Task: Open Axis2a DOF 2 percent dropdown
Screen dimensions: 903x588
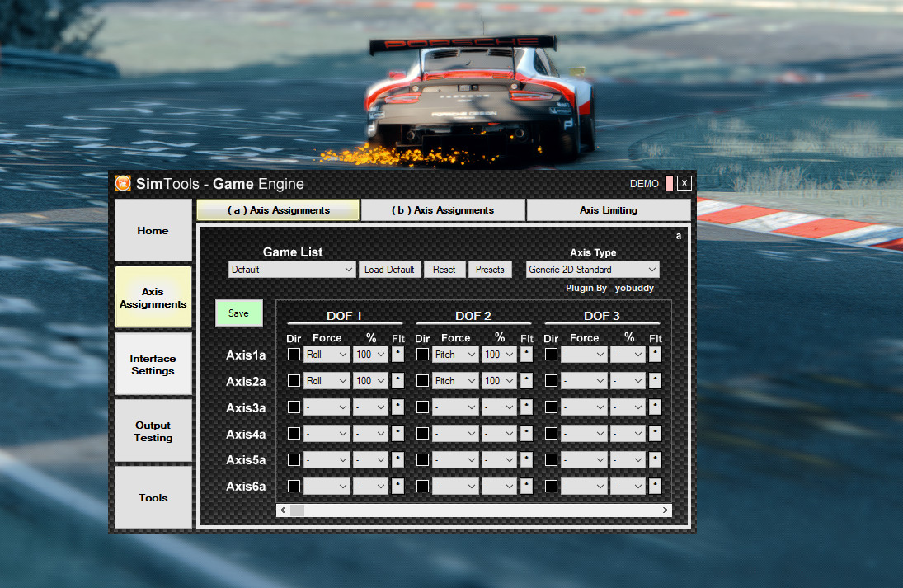Action: point(499,381)
